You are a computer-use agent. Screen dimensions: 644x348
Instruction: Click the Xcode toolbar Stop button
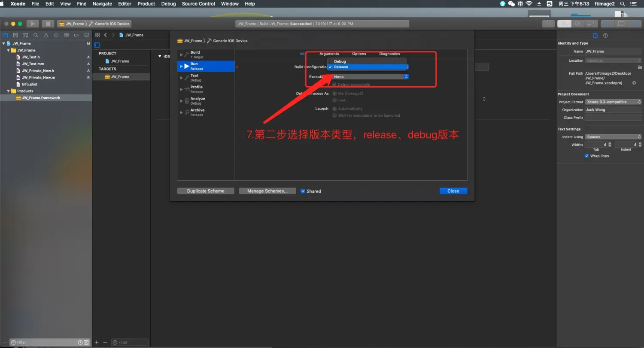coord(48,24)
